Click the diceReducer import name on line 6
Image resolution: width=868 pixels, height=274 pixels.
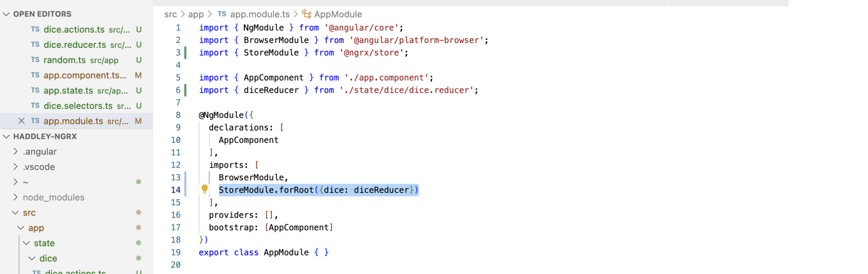tap(271, 90)
